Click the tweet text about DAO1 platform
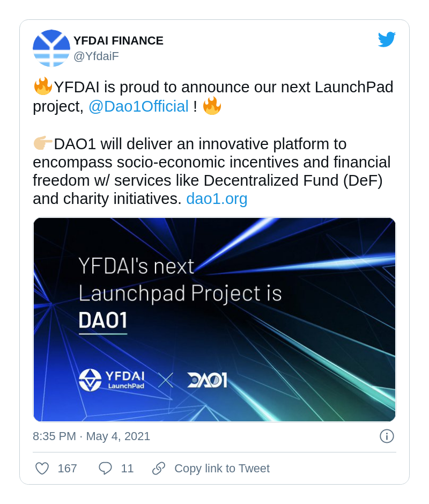 (x=212, y=171)
